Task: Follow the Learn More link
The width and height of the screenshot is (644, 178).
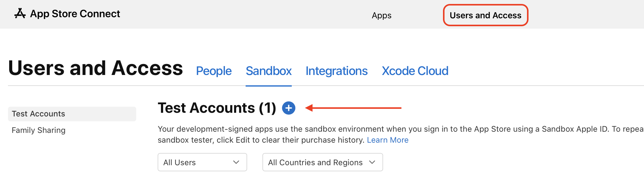Action: click(x=387, y=140)
